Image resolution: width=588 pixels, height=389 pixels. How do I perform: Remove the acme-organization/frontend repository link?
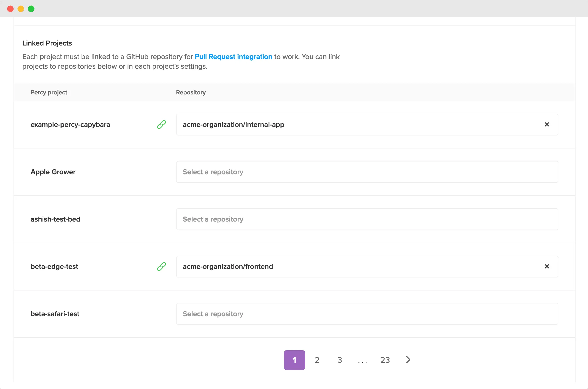click(x=547, y=267)
